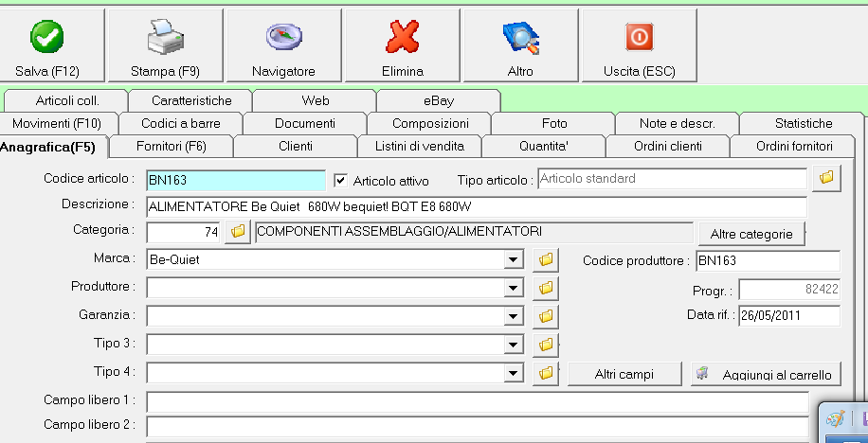This screenshot has width=868, height=443.
Task: Click the Altro magnifier book icon
Action: click(521, 38)
